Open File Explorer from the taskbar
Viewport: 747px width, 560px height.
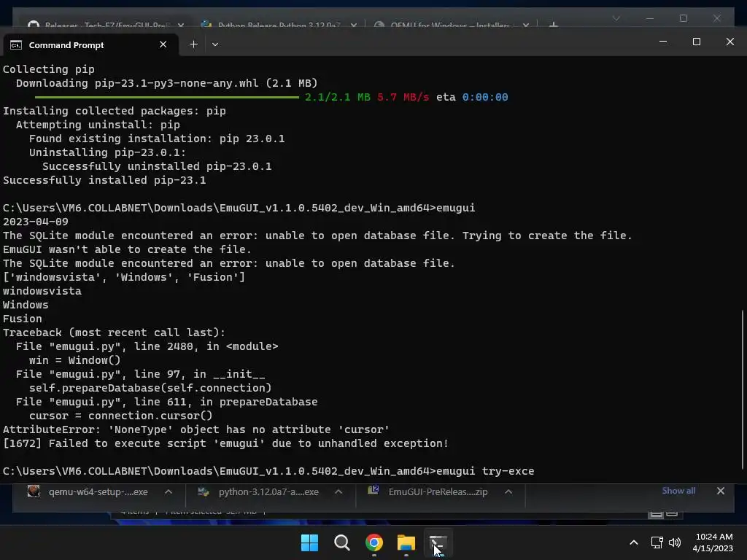(406, 542)
